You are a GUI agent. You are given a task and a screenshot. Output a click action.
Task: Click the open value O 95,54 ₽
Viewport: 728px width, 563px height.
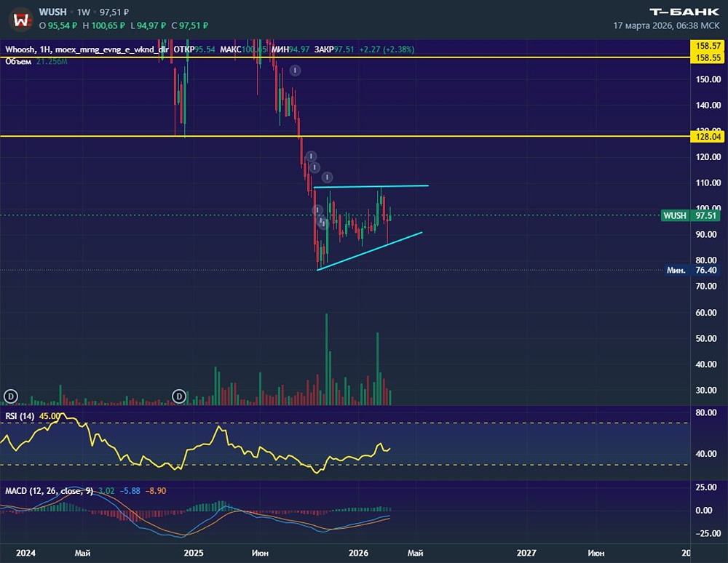pyautogui.click(x=58, y=26)
